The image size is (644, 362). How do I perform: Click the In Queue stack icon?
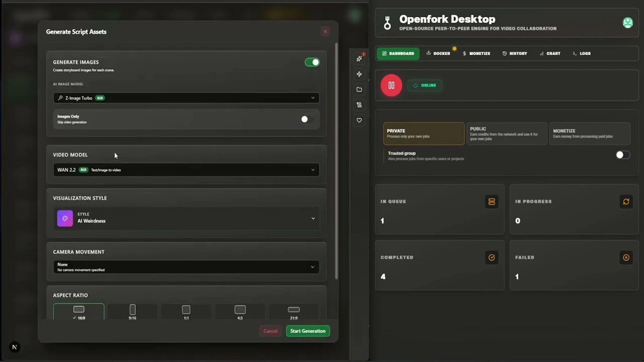pyautogui.click(x=491, y=202)
